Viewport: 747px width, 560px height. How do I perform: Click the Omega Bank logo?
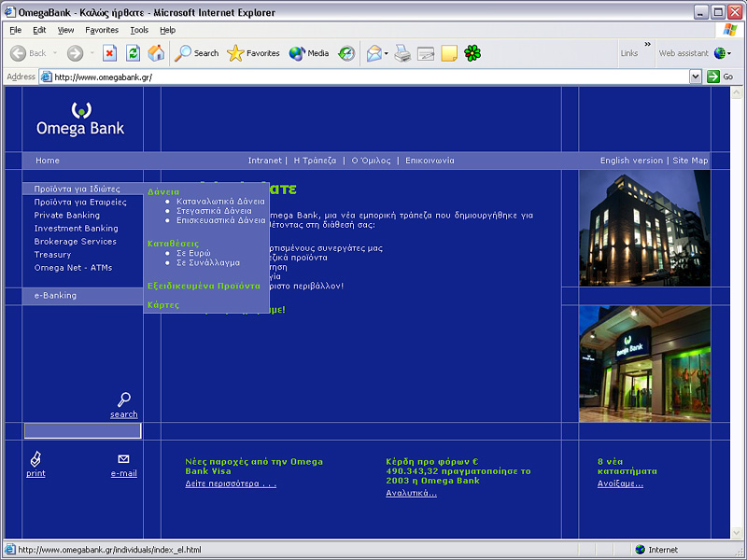80,119
